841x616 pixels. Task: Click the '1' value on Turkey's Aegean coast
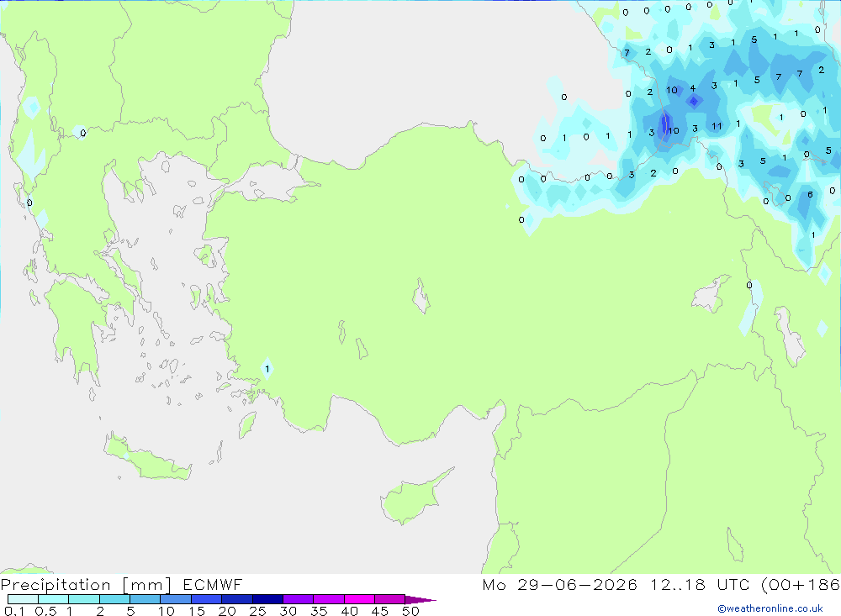coord(267,370)
